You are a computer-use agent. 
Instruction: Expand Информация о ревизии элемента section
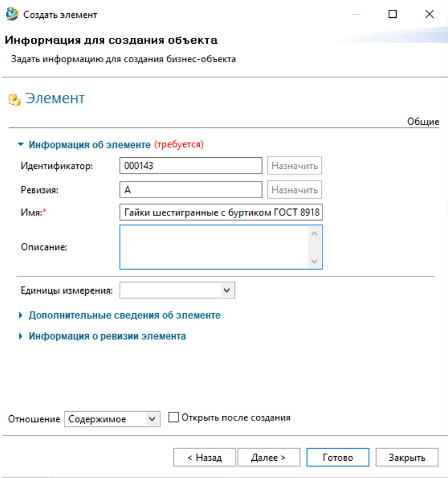point(21,336)
